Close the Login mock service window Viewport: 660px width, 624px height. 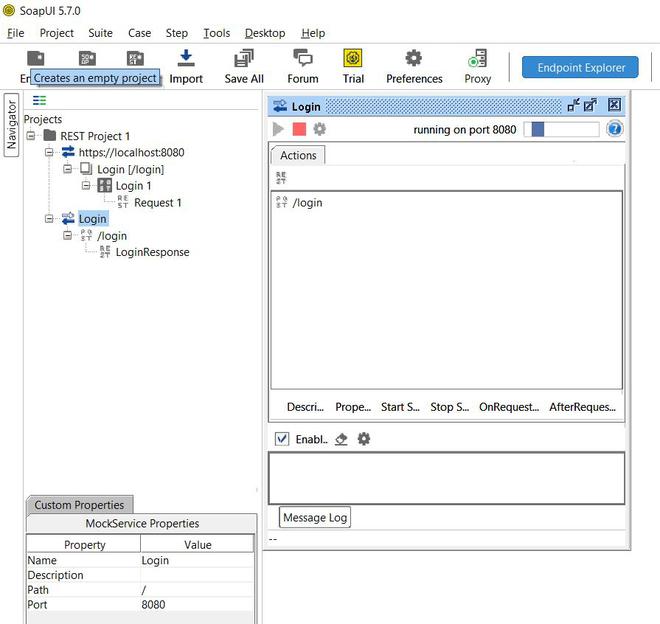point(614,104)
